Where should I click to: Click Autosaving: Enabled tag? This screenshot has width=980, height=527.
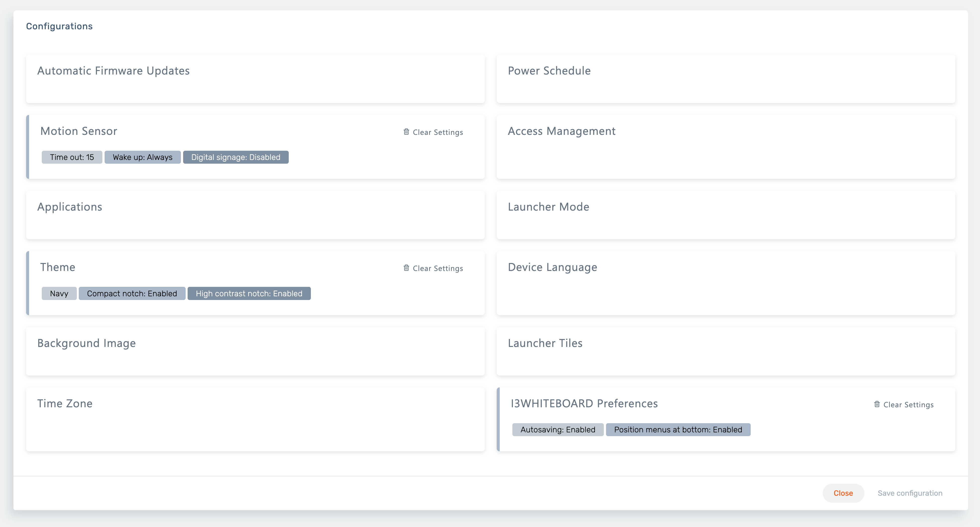coord(557,429)
